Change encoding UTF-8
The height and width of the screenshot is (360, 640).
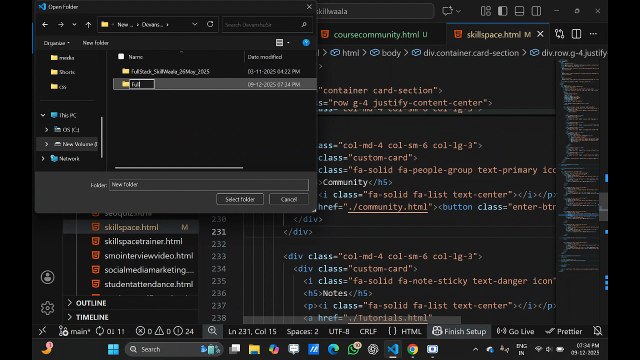[339, 331]
